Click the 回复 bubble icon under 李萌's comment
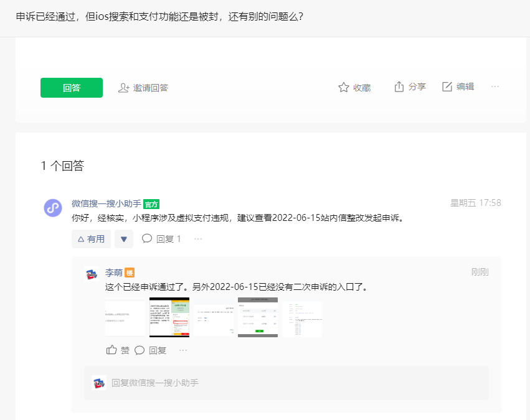 pos(140,350)
